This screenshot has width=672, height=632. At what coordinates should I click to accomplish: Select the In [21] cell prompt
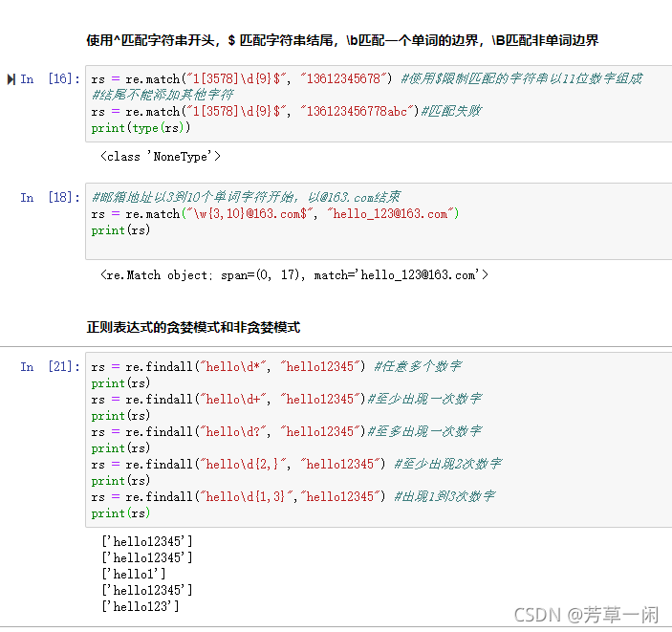coord(50,367)
